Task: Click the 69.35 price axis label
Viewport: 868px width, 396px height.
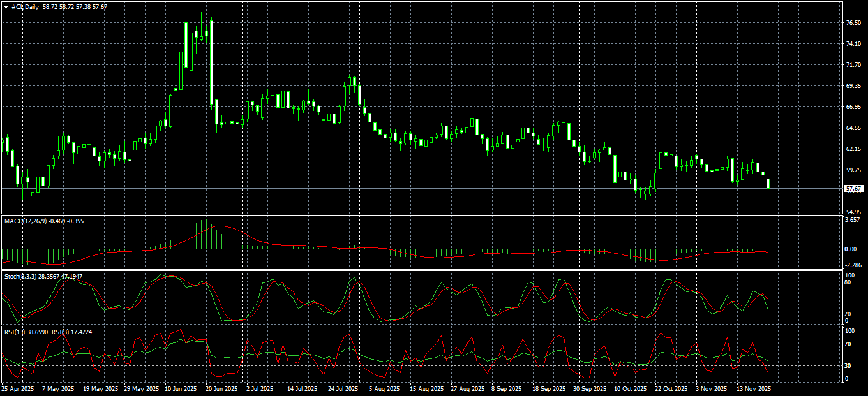Action: [x=853, y=85]
